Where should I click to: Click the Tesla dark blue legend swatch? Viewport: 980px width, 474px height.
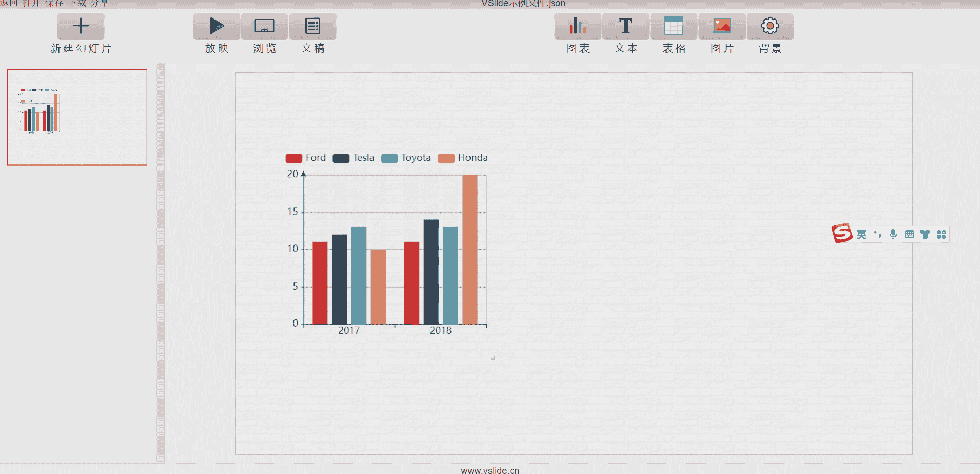pyautogui.click(x=341, y=158)
